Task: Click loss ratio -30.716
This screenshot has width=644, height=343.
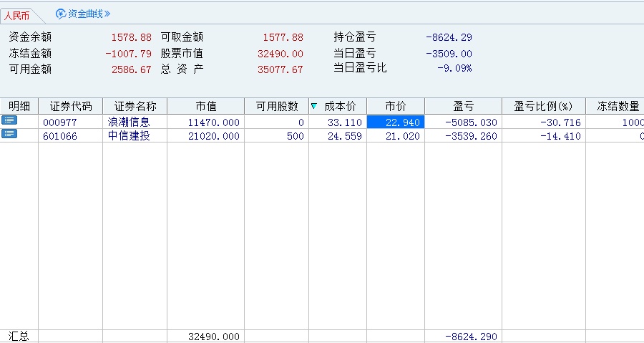Action: tap(560, 122)
